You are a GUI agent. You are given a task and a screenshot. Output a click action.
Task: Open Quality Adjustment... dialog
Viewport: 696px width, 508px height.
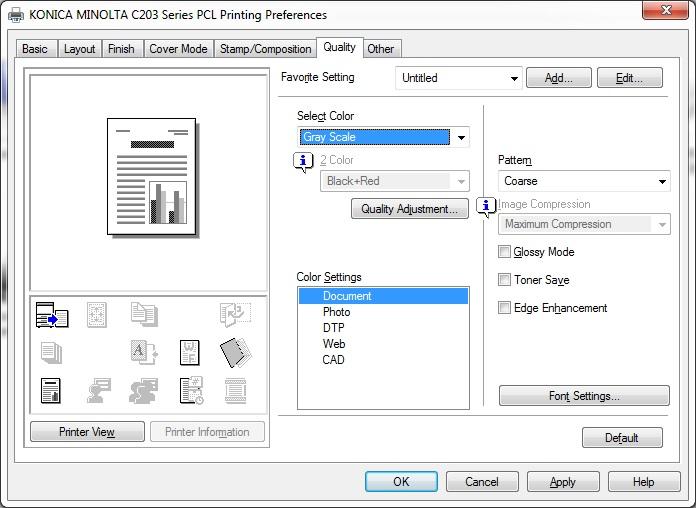pos(409,209)
